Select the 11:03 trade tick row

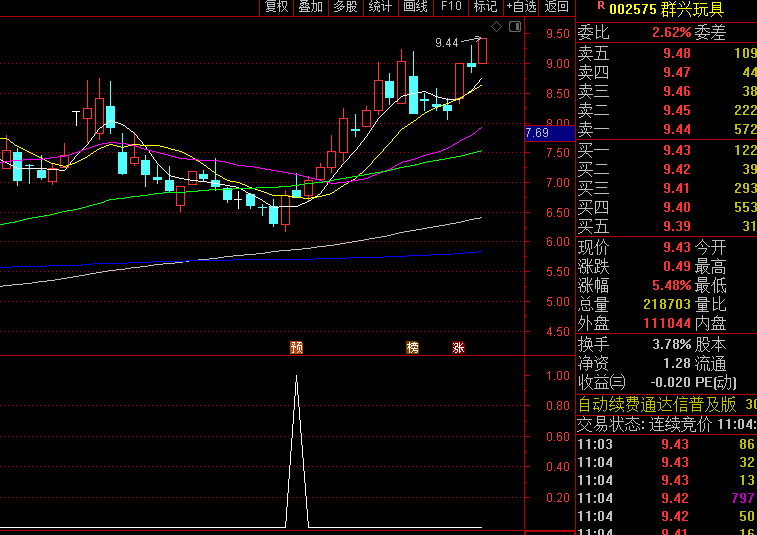click(x=667, y=444)
